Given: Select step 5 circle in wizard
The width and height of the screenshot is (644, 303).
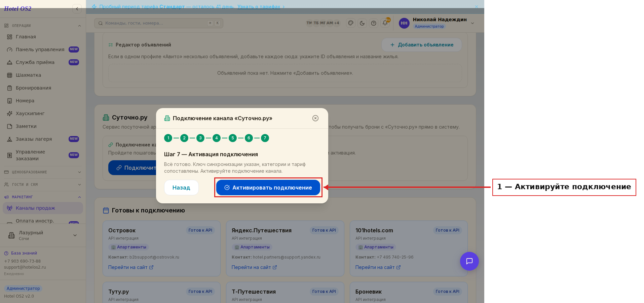Looking at the screenshot, I should pos(233,138).
